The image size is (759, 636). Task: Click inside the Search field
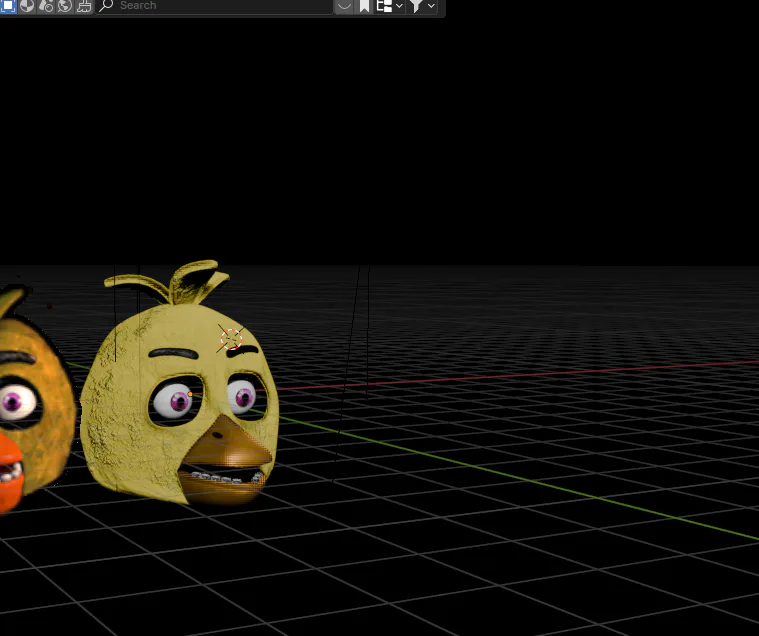click(x=214, y=6)
